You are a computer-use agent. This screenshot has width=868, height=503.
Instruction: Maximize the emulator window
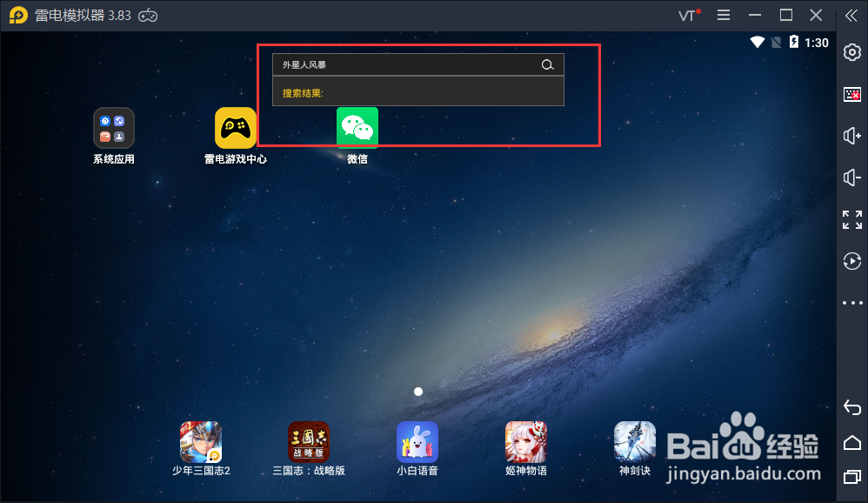pos(786,15)
